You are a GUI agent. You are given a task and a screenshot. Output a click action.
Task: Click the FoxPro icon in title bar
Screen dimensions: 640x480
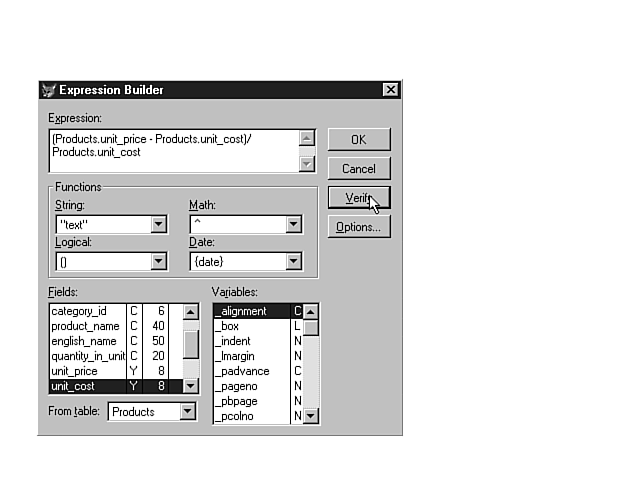tap(48, 90)
